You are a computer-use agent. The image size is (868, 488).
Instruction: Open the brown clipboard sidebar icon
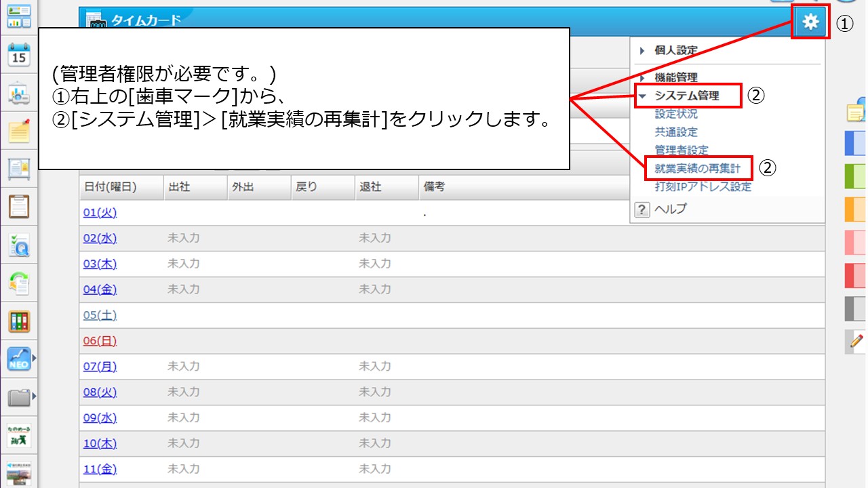[19, 206]
